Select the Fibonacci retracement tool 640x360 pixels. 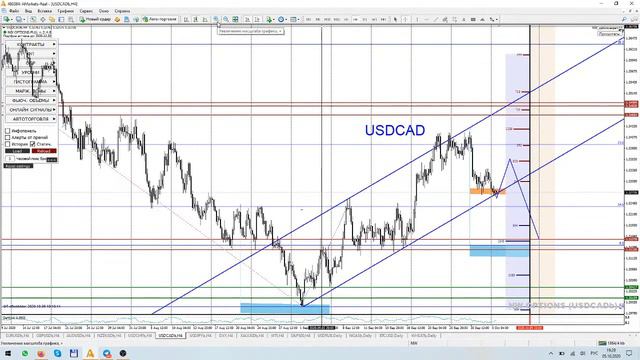pos(454,19)
